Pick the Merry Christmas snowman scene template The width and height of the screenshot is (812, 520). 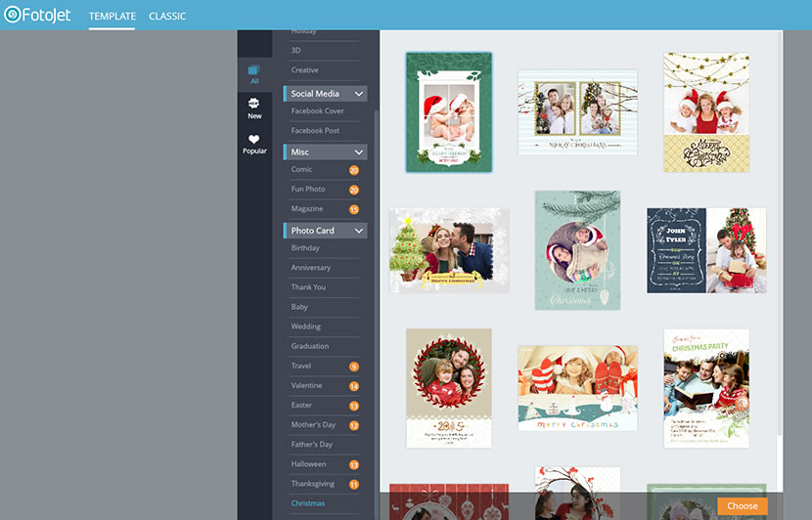coord(577,388)
